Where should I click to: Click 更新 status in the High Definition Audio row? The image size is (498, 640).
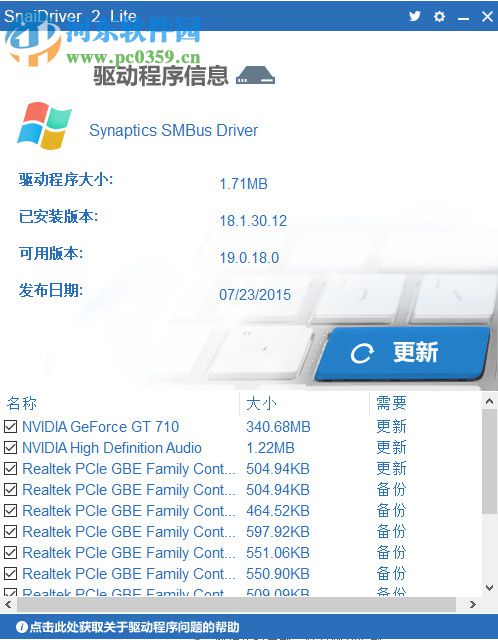(391, 448)
